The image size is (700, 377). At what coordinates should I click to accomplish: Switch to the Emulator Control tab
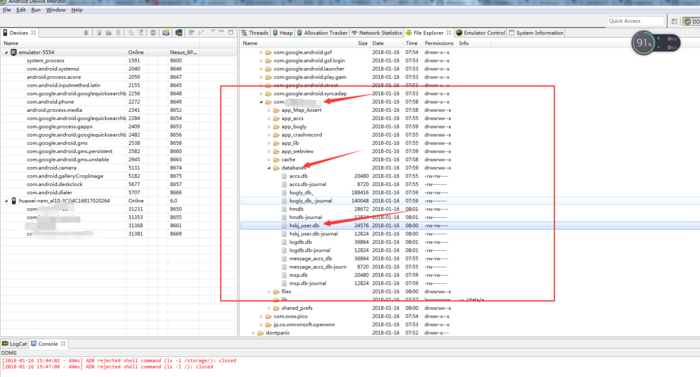coord(480,33)
